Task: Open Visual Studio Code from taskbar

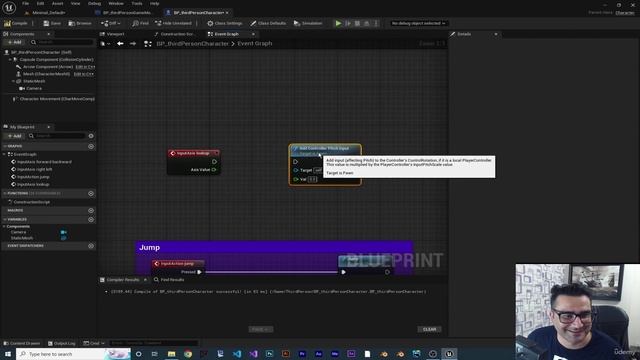Action: (x=237, y=354)
